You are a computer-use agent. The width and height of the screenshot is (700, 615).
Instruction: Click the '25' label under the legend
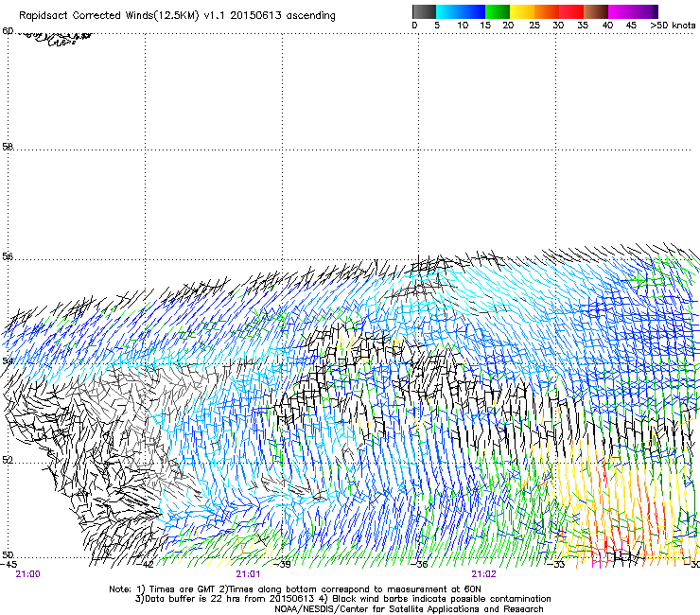pos(534,26)
